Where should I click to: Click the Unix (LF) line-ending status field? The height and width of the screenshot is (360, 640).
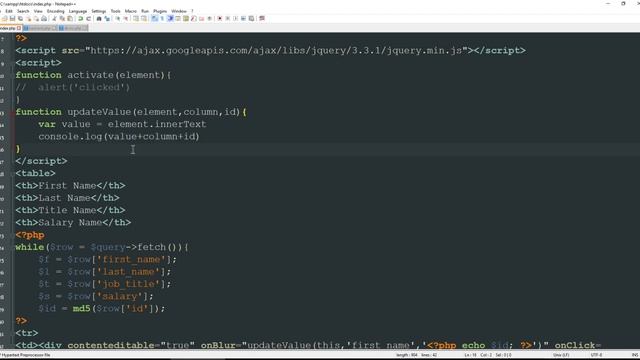point(561,355)
